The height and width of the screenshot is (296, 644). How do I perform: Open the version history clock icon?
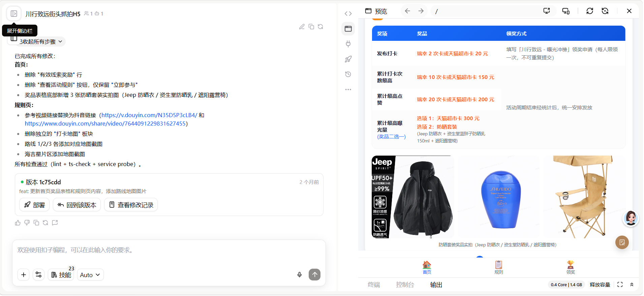pyautogui.click(x=348, y=74)
